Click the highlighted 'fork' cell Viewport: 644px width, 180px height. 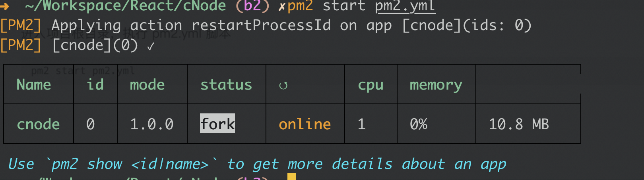[217, 124]
